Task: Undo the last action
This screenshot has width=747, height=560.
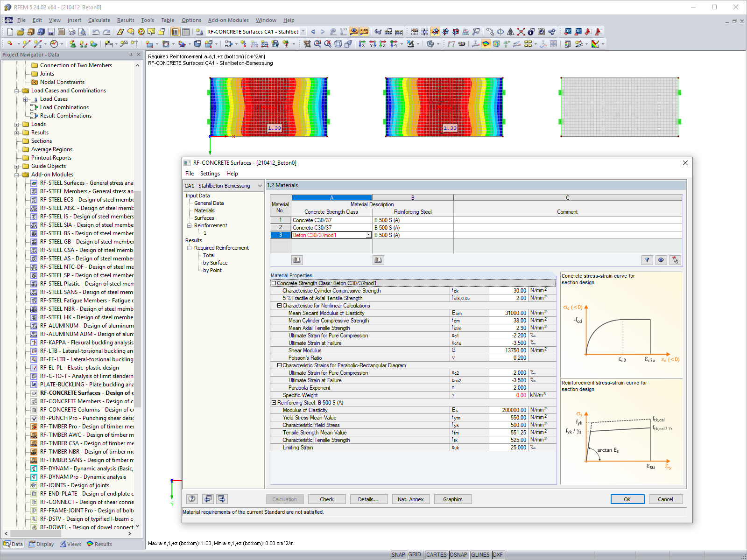Action: coord(96,31)
